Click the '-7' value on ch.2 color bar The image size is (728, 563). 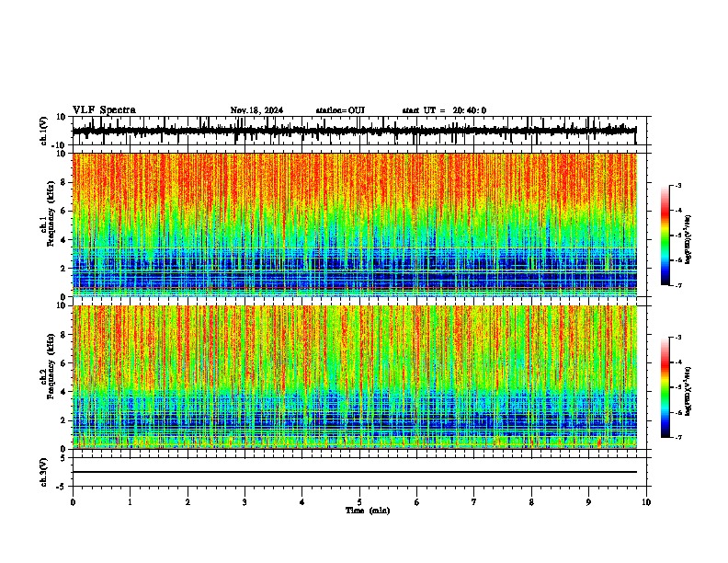tap(678, 438)
